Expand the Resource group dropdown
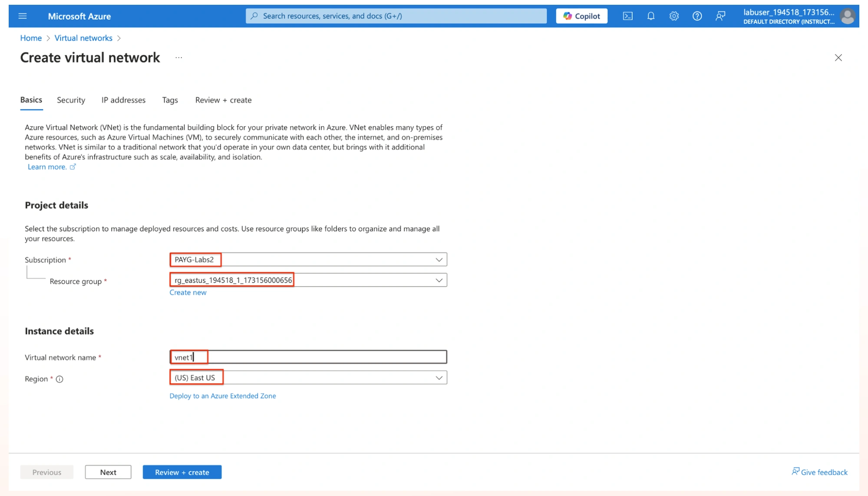Screen dimensions: 868x496 pyautogui.click(x=308, y=280)
